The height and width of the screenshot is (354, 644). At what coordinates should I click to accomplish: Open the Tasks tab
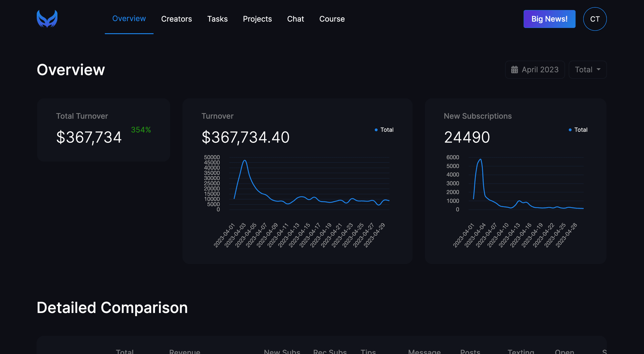click(x=217, y=19)
